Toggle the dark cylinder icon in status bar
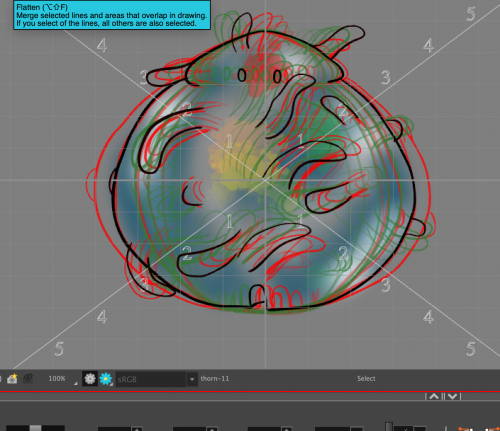 pos(28,378)
